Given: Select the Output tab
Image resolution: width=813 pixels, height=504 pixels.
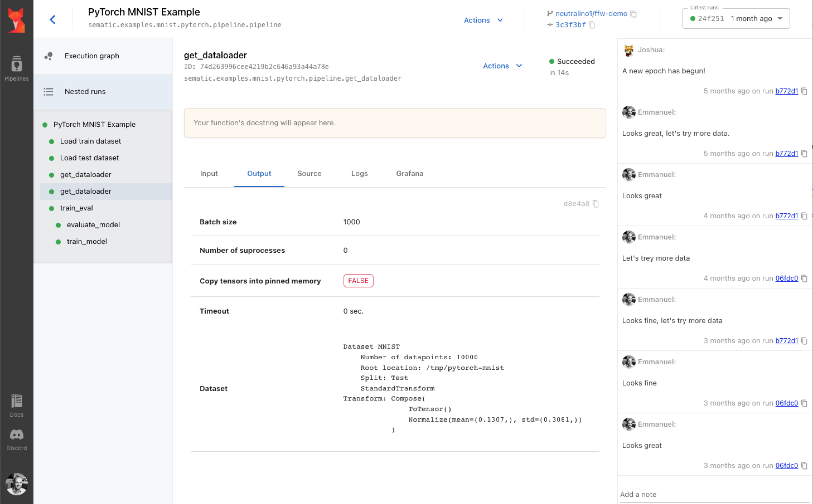Looking at the screenshot, I should pos(259,173).
